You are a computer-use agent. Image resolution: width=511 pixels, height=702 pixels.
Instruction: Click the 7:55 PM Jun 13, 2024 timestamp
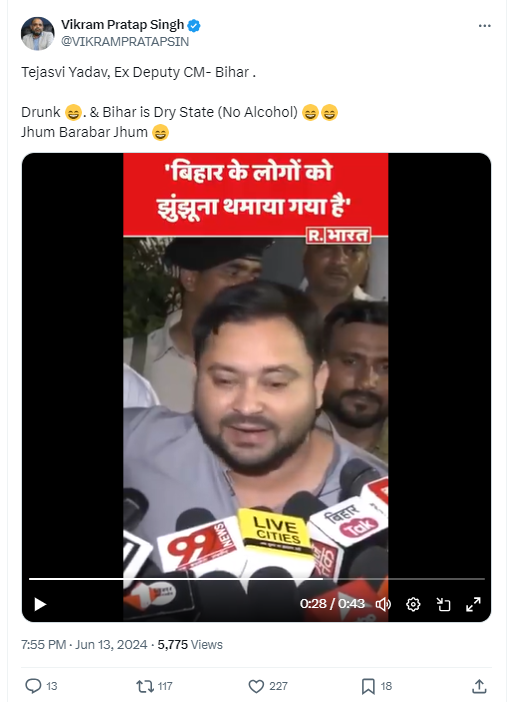(x=84, y=644)
